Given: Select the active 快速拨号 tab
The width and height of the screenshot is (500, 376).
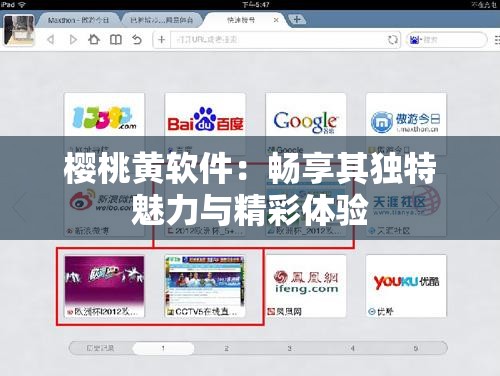Looking at the screenshot, I should (241, 20).
